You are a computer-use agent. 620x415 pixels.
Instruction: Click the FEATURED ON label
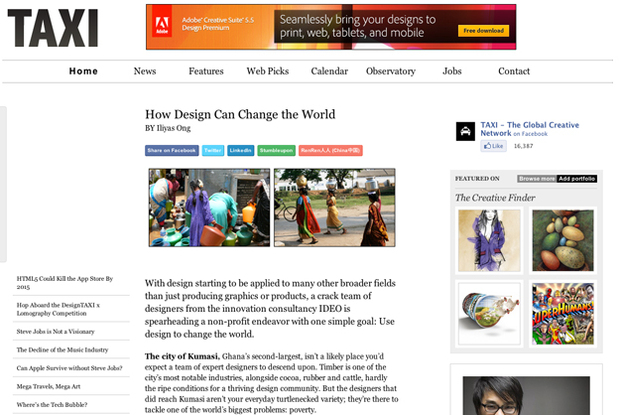click(x=477, y=179)
